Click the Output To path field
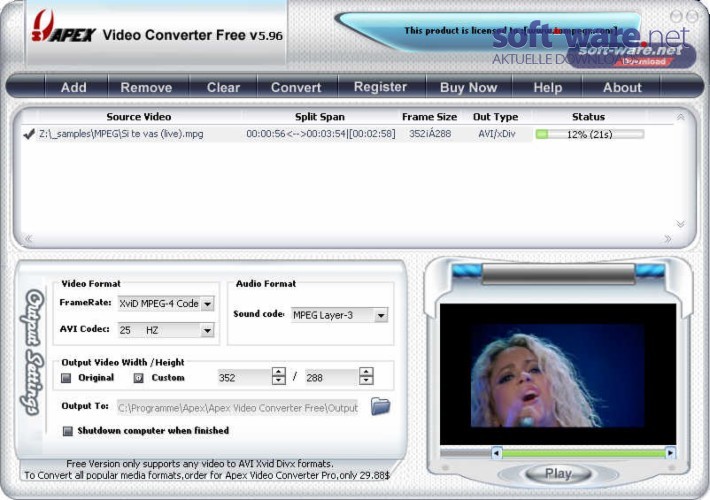The width and height of the screenshot is (710, 500). pos(238,408)
